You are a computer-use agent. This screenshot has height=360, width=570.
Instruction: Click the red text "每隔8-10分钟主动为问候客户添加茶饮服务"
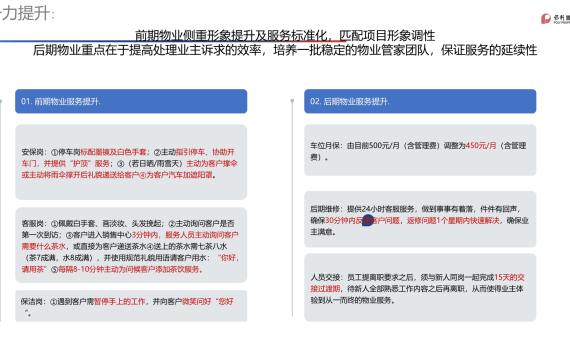click(130, 269)
